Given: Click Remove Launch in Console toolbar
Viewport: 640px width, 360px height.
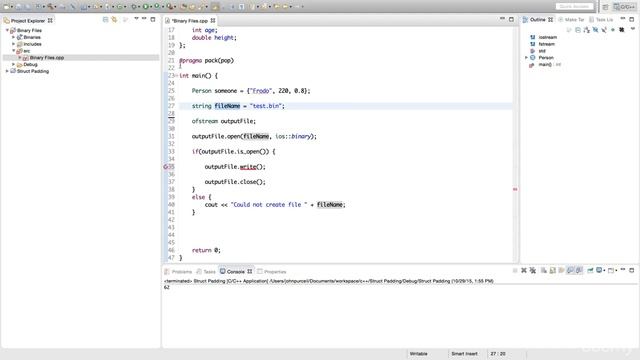Looking at the screenshot, I should point(524,270).
